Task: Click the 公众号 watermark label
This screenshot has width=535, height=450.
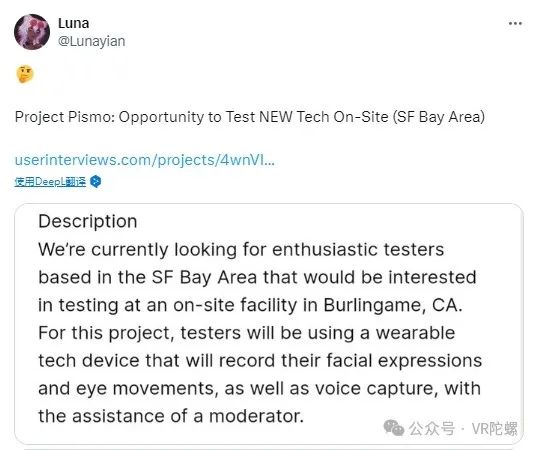Action: pyautogui.click(x=432, y=429)
